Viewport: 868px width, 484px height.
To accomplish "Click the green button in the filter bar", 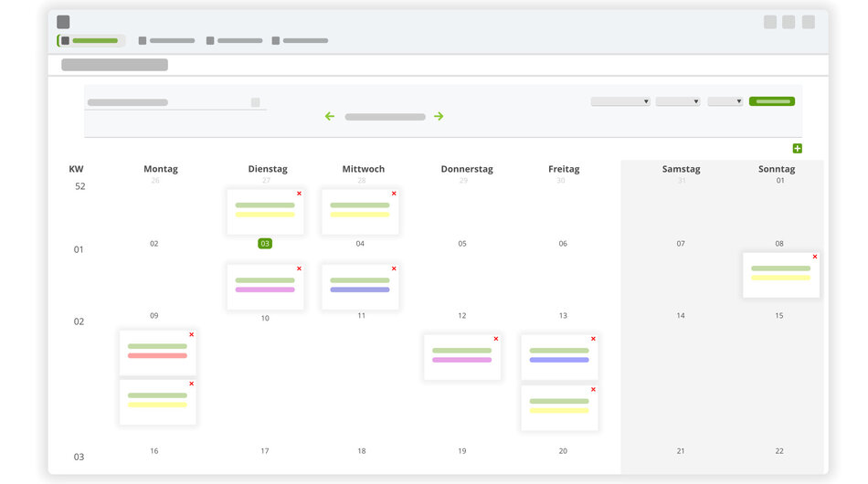I will click(x=772, y=101).
